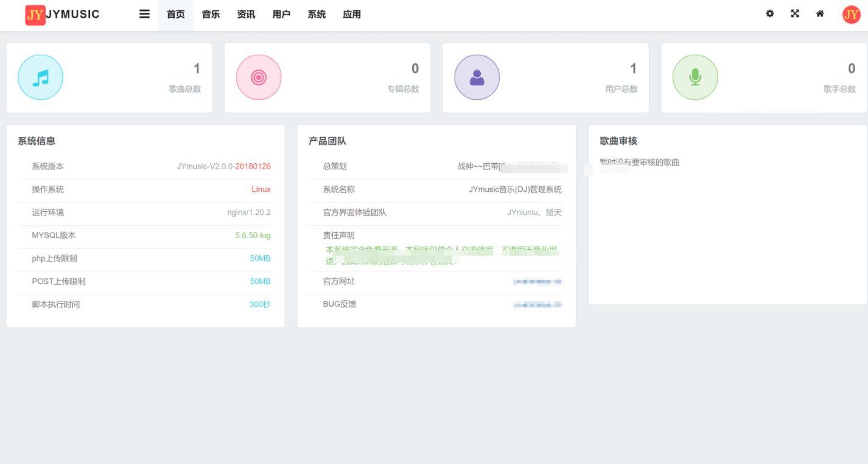This screenshot has height=464, width=868.
Task: Open the 用户 menu
Action: [x=281, y=15]
